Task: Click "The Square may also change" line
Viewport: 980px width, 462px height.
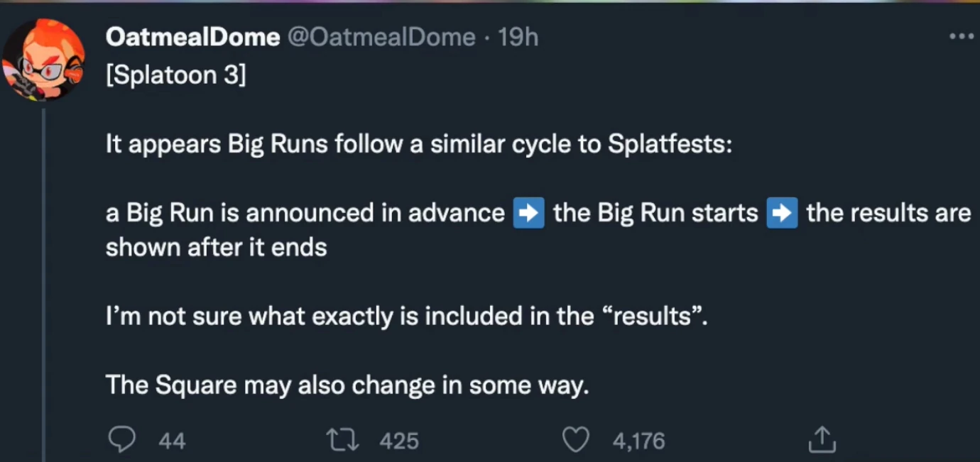Action: [347, 385]
